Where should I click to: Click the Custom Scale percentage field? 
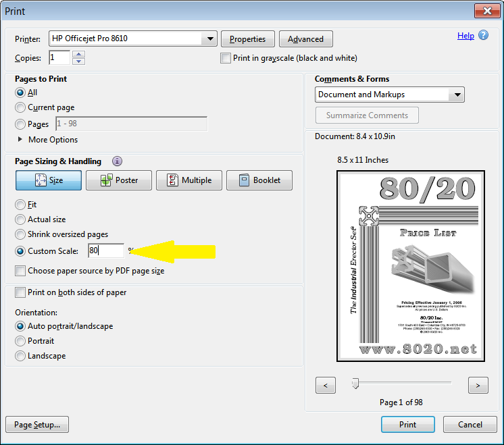(x=106, y=251)
